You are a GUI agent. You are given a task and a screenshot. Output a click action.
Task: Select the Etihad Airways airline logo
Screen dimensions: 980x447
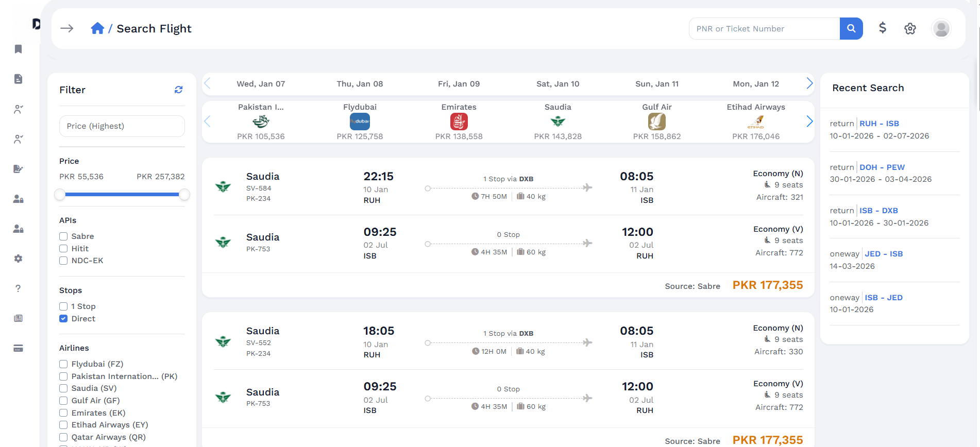[x=756, y=122]
